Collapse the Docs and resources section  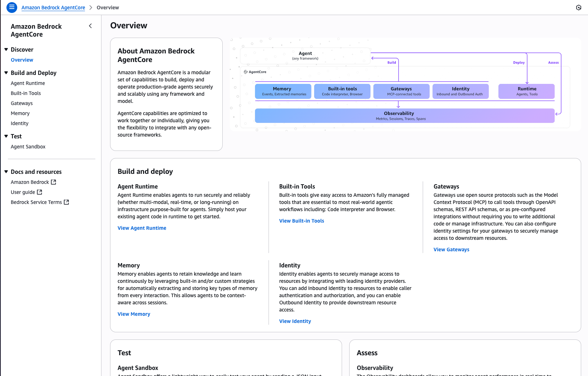click(6, 172)
